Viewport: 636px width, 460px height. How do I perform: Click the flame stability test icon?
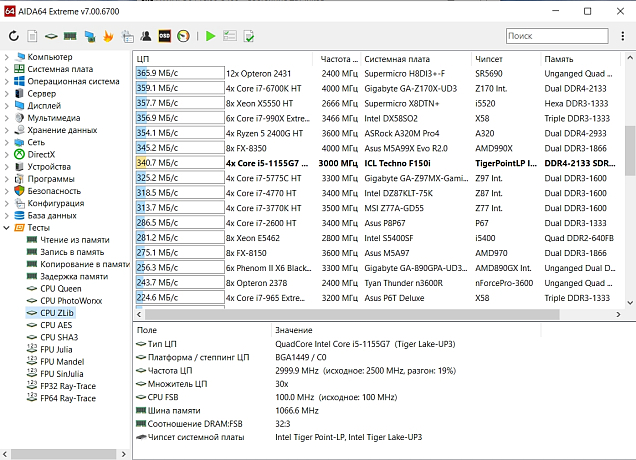pyautogui.click(x=108, y=36)
